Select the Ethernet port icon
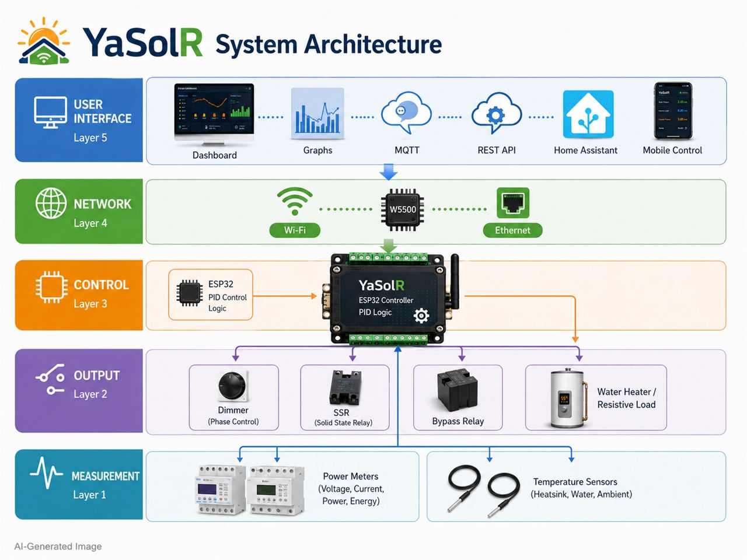This screenshot has height=560, width=747. click(x=513, y=203)
